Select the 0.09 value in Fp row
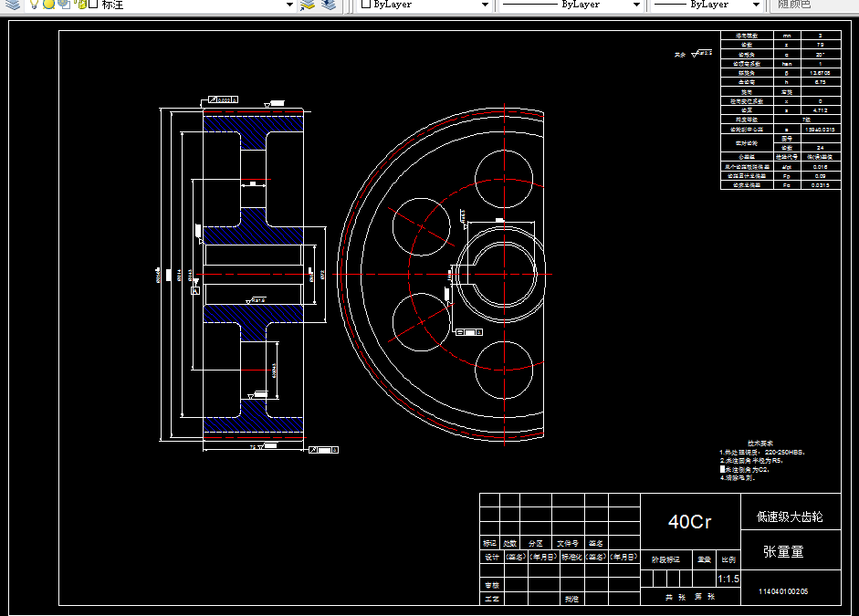 click(820, 176)
